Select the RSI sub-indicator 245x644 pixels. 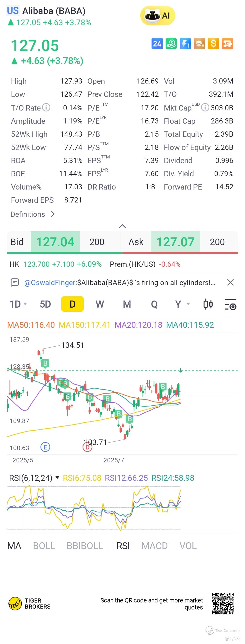click(x=123, y=546)
